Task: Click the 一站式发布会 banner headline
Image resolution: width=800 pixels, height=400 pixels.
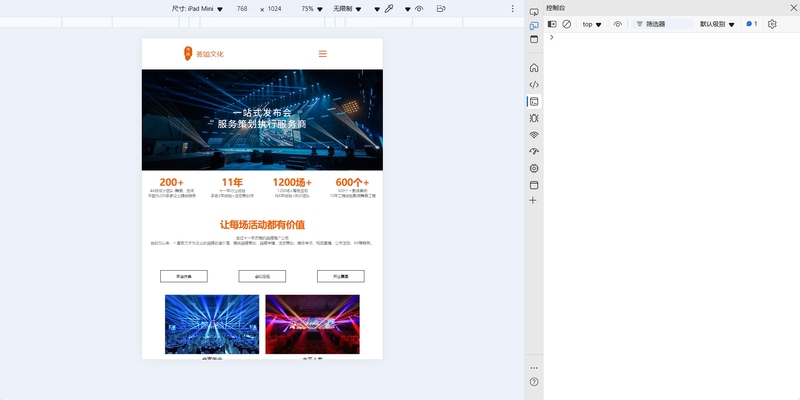Action: click(x=262, y=113)
